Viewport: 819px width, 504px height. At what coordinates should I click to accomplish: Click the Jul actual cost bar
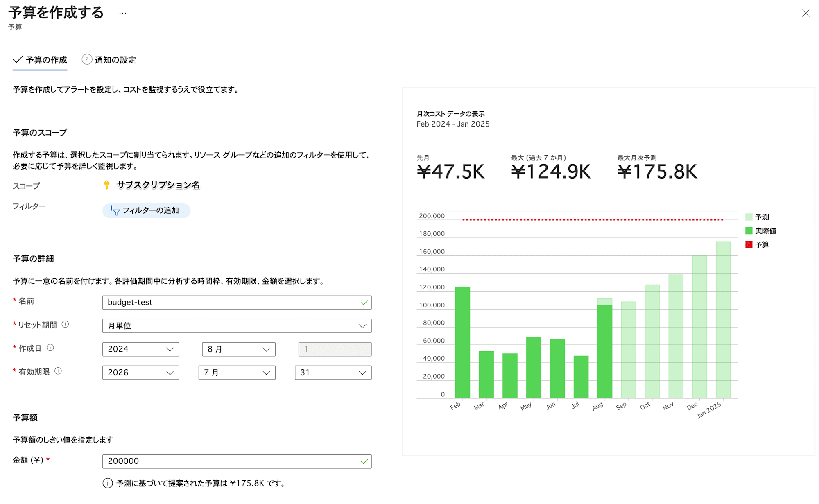581,377
